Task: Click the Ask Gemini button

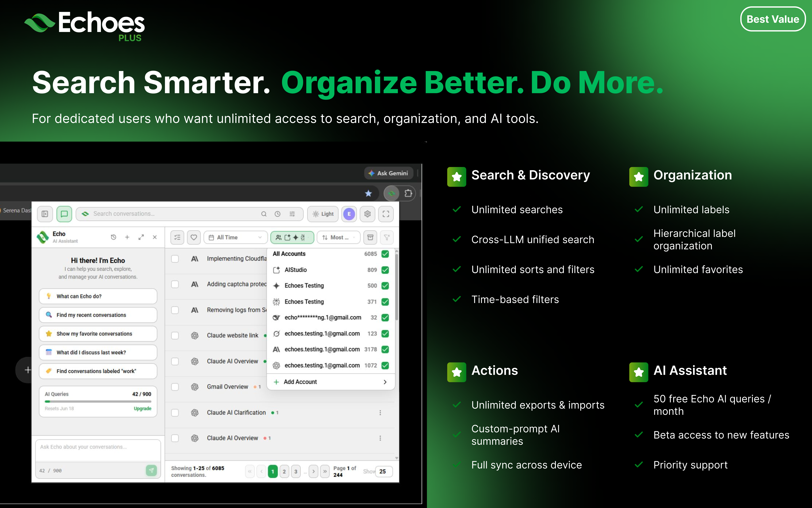Action: pos(389,173)
